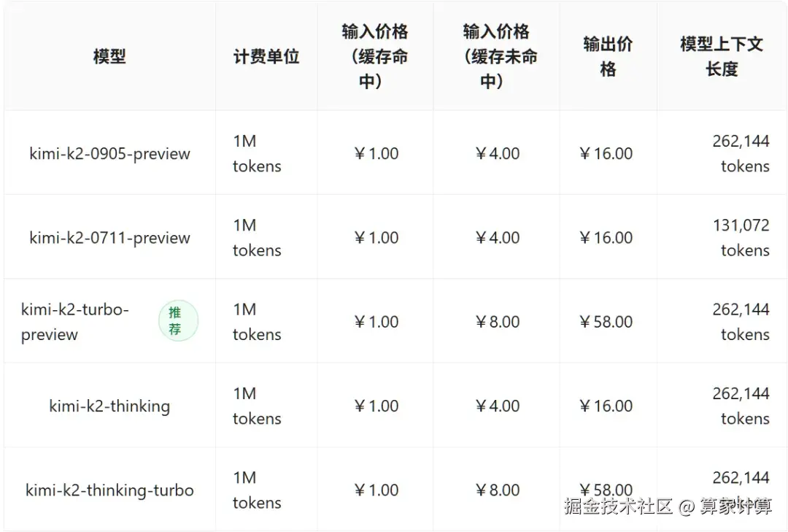Click the 输出价格 column header
Image resolution: width=788 pixels, height=532 pixels.
608,56
